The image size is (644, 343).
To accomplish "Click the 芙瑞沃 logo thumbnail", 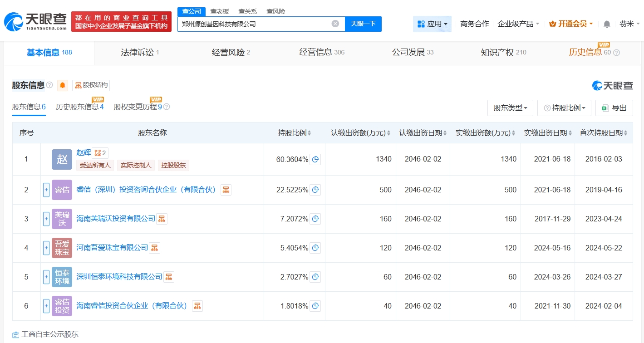I will tap(62, 219).
